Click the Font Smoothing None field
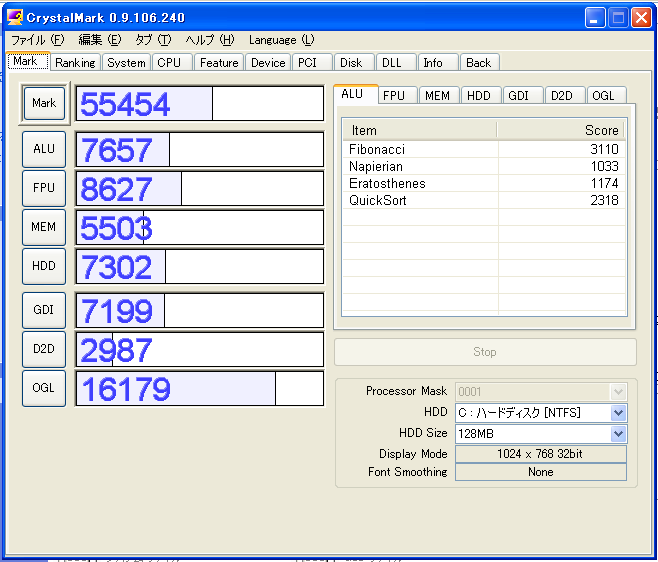Screen dimensions: 658x562 tap(540, 472)
